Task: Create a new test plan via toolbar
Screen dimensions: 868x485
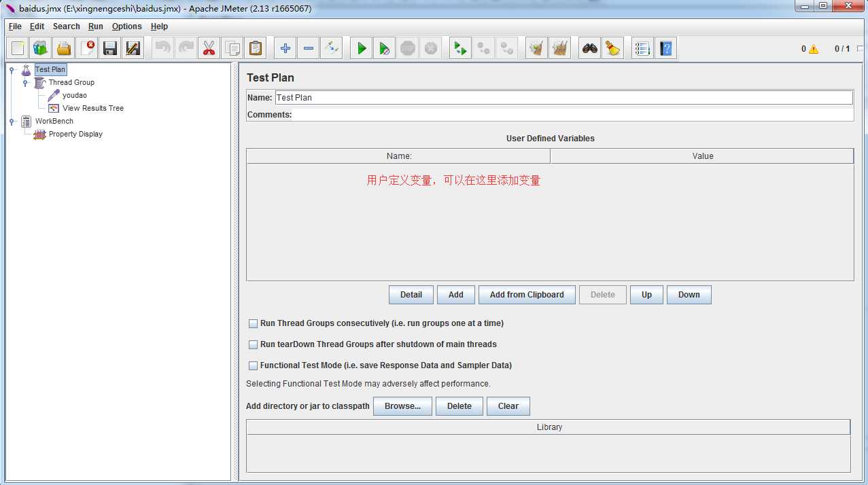Action: tap(18, 48)
